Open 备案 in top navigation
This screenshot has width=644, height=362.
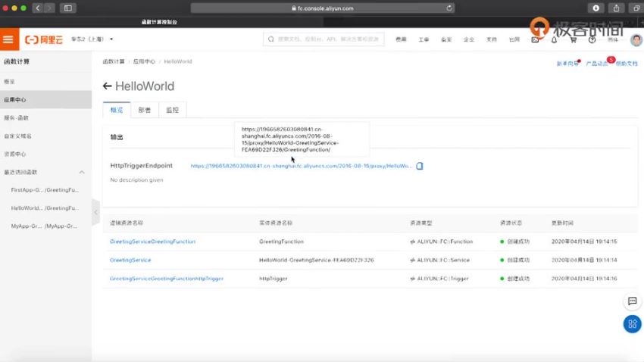tap(446, 40)
